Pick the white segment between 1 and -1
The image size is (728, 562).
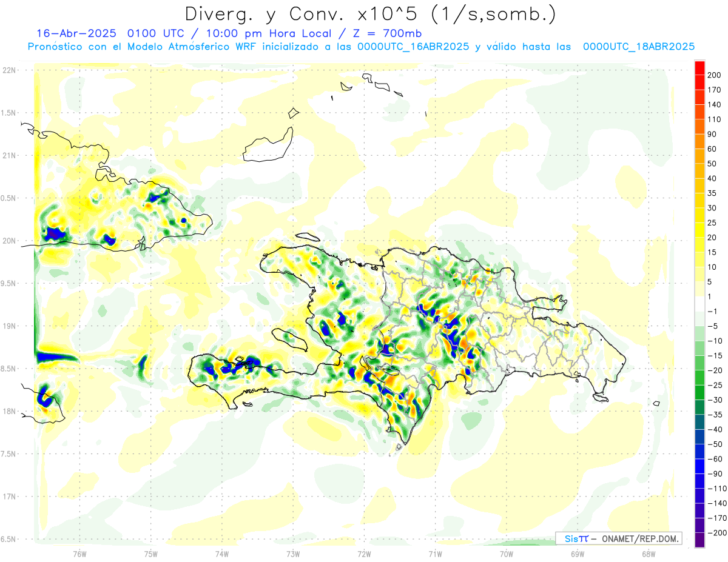coord(699,304)
